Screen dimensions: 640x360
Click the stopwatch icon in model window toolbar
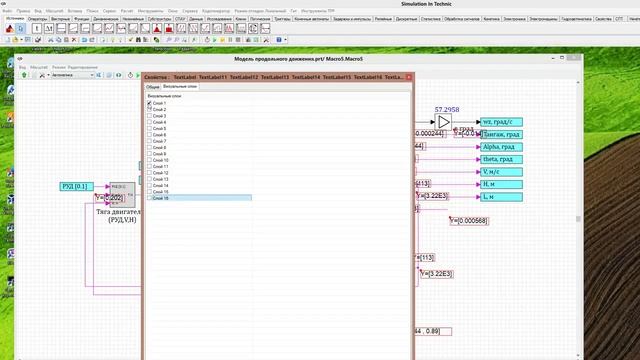coord(130,75)
